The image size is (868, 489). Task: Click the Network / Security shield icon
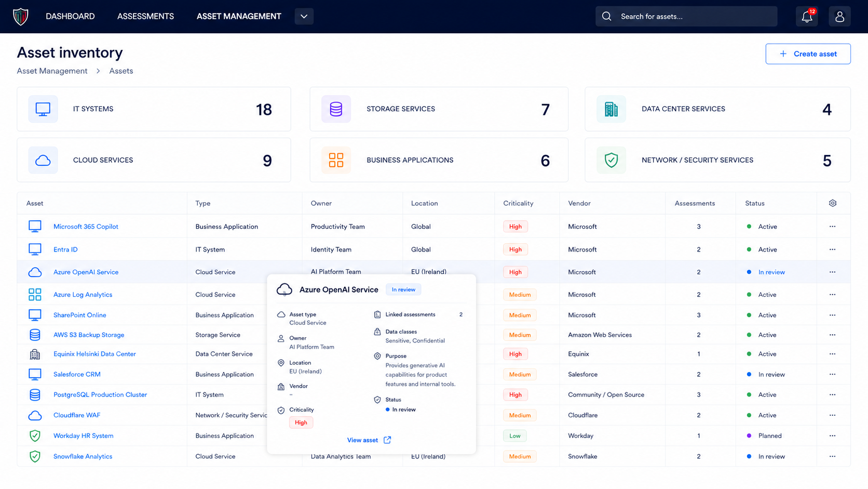(611, 160)
